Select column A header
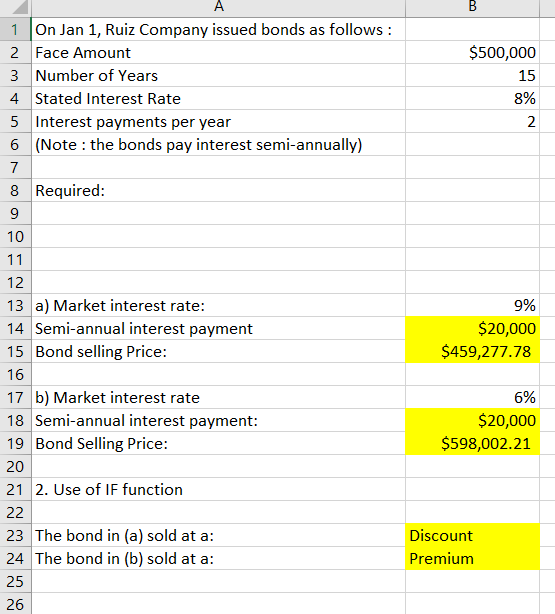The width and height of the screenshot is (555, 614). point(218,8)
